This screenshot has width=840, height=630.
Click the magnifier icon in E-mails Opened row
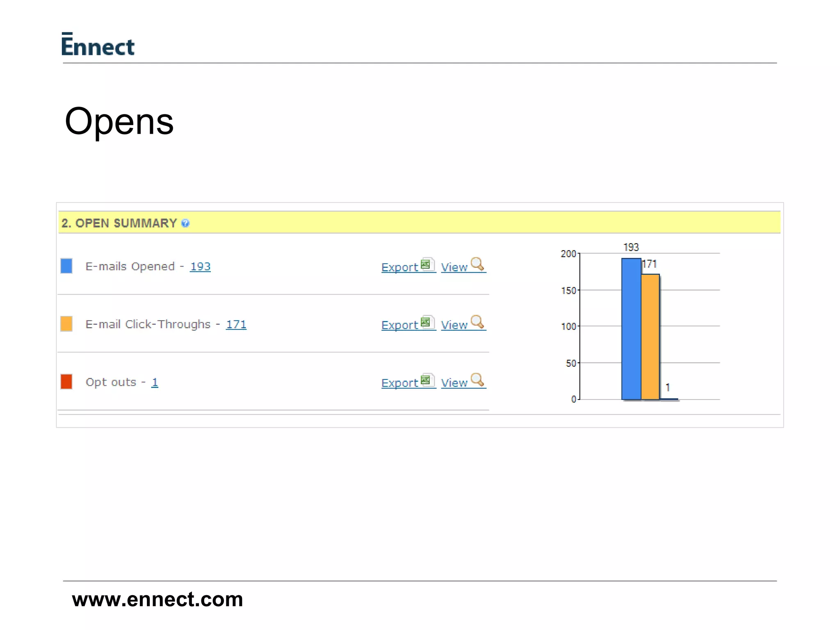click(477, 264)
